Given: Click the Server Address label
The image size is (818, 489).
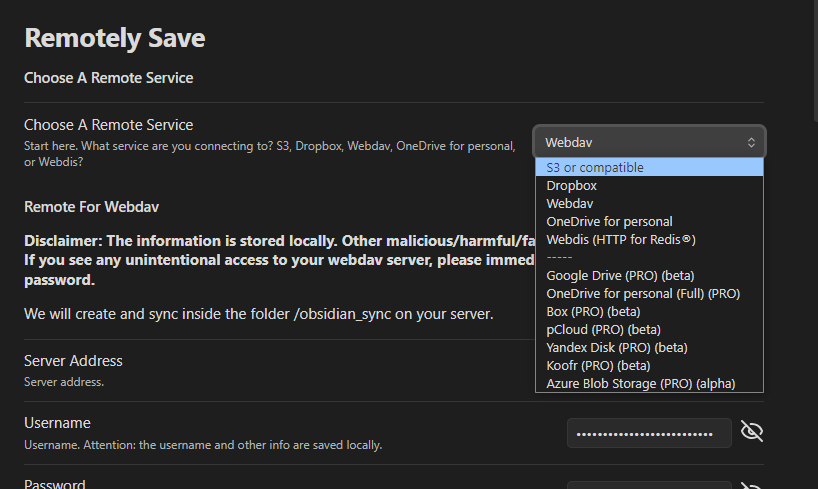Looking at the screenshot, I should (73, 361).
